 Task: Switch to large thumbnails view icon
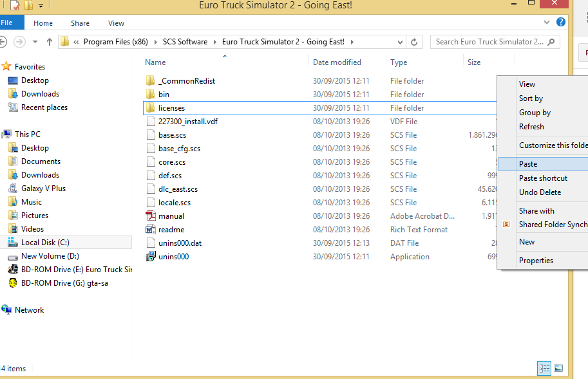558,368
